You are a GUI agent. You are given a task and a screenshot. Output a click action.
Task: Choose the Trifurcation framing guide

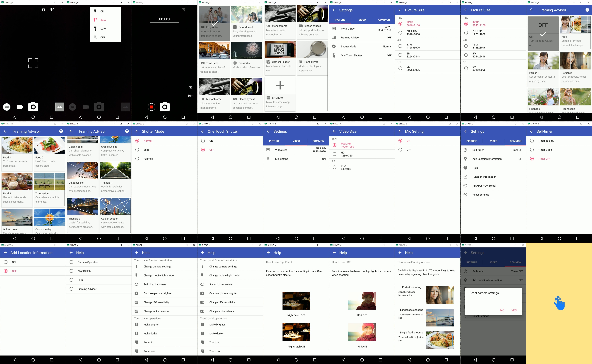point(49,190)
